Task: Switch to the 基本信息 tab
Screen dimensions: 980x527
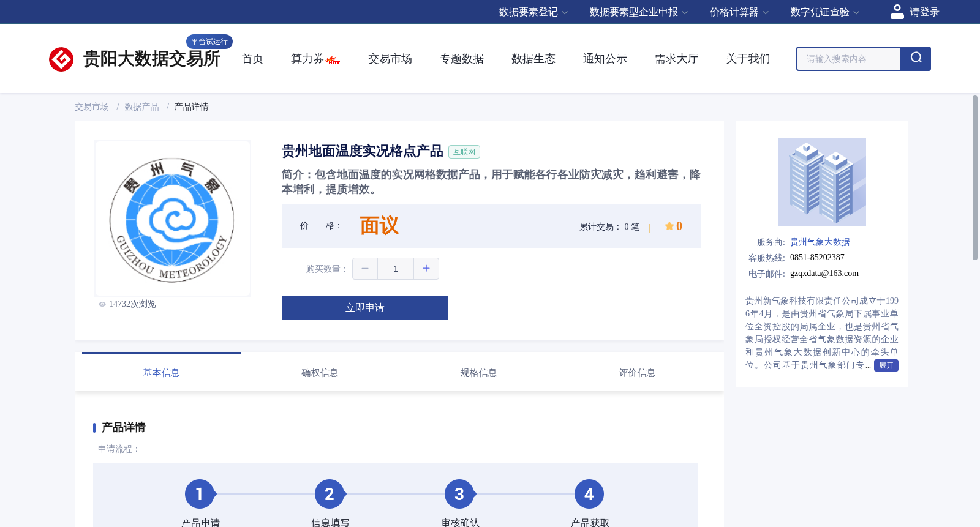Action: coord(161,373)
